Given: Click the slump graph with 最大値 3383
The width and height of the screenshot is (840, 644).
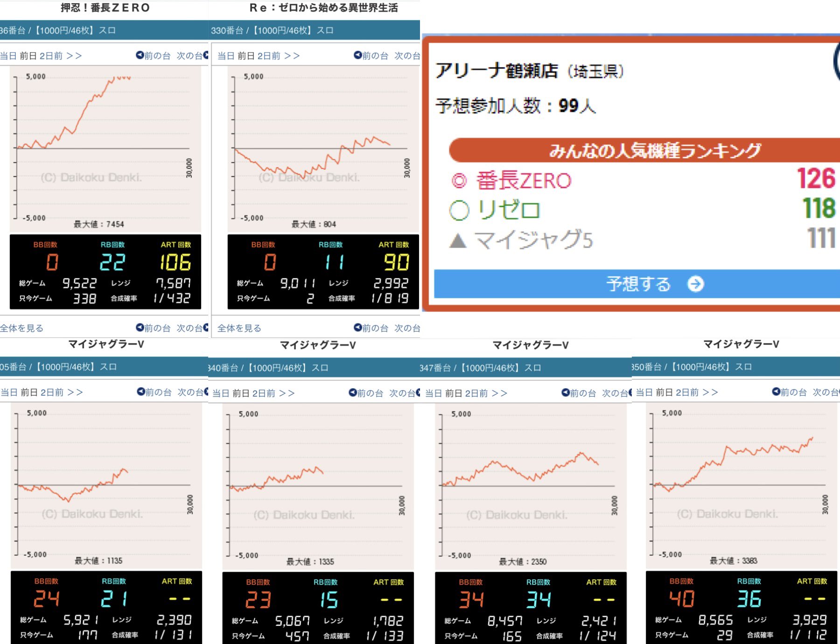Looking at the screenshot, I should pos(742,486).
